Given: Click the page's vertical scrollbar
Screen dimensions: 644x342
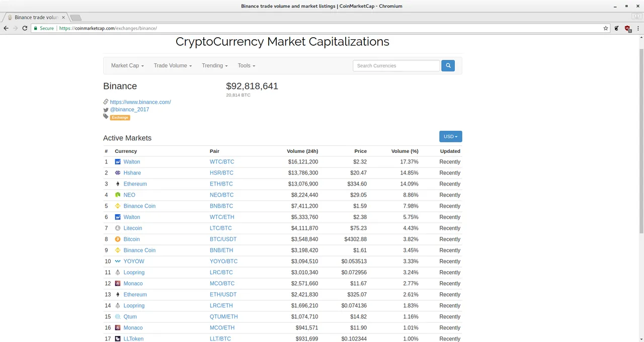Looking at the screenshot, I should [x=640, y=141].
